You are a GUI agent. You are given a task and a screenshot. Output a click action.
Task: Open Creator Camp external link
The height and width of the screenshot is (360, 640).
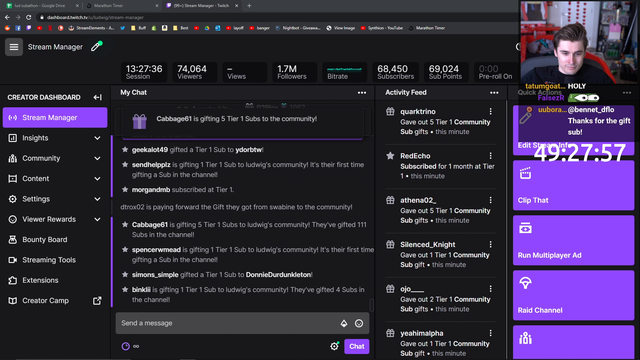97,301
